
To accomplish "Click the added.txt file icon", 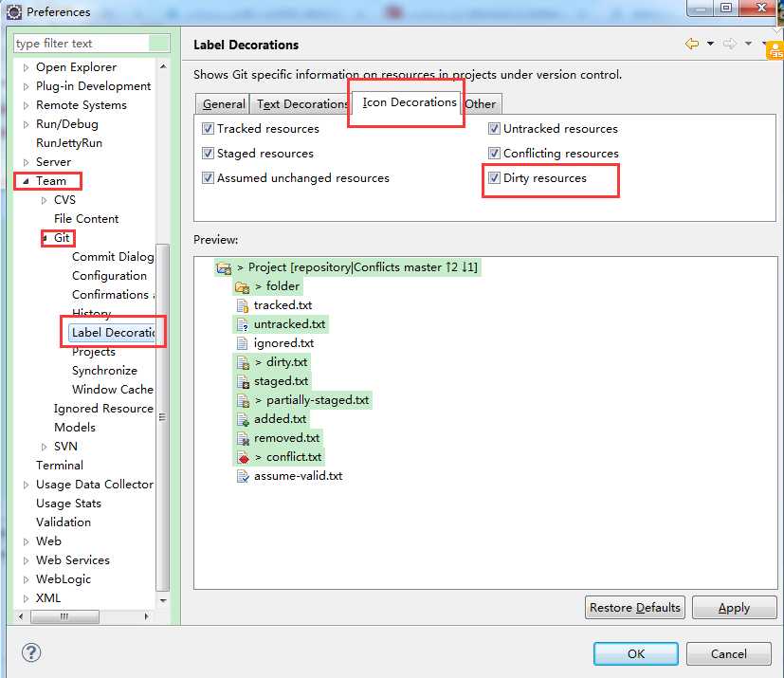I will click(243, 419).
